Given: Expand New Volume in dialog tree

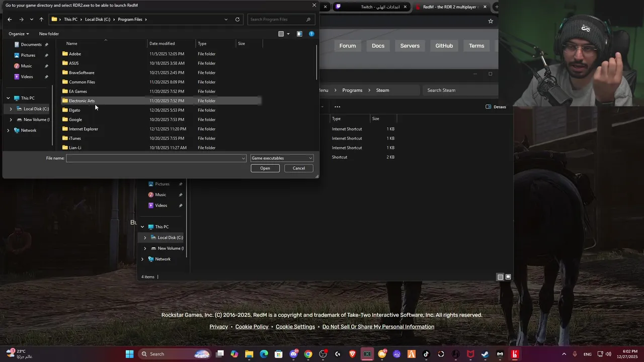Looking at the screenshot, I should coord(11,120).
